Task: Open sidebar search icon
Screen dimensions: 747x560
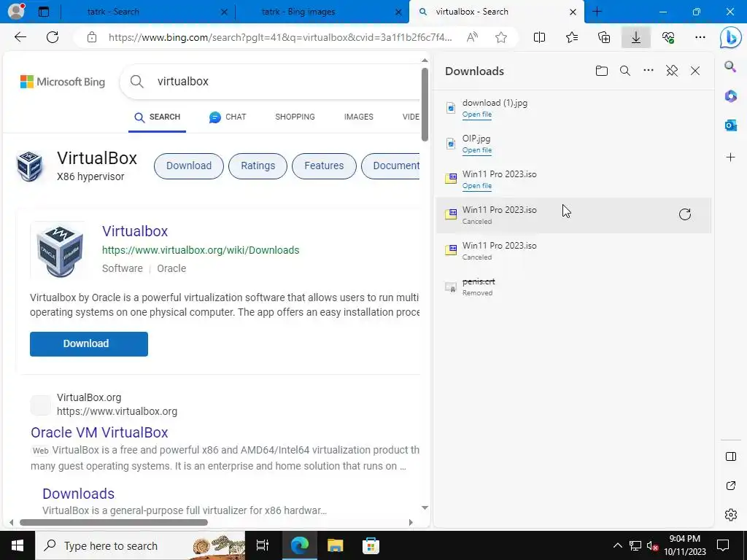Action: (x=730, y=66)
